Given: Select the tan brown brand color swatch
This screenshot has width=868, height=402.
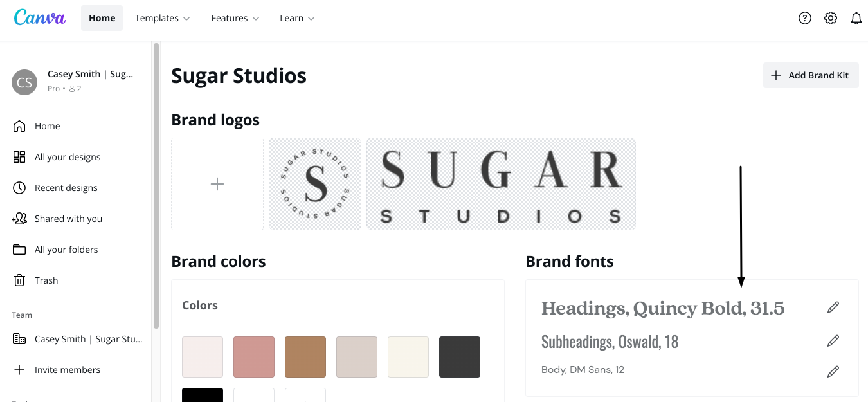Looking at the screenshot, I should 305,357.
